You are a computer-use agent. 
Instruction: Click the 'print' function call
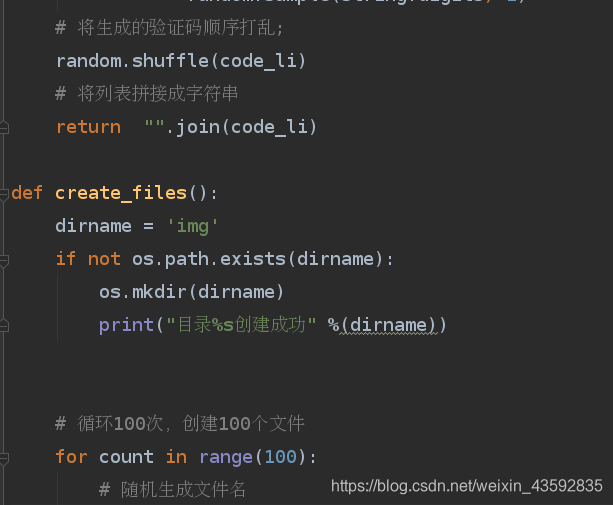126,325
